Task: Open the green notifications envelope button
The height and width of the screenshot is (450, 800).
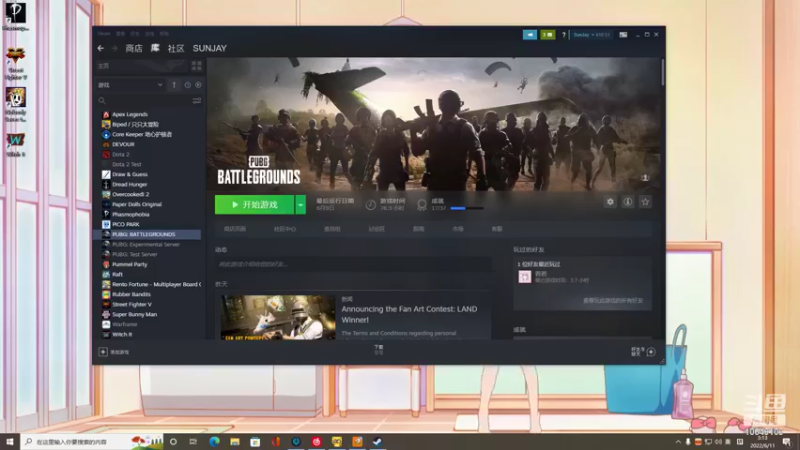Action: click(547, 35)
